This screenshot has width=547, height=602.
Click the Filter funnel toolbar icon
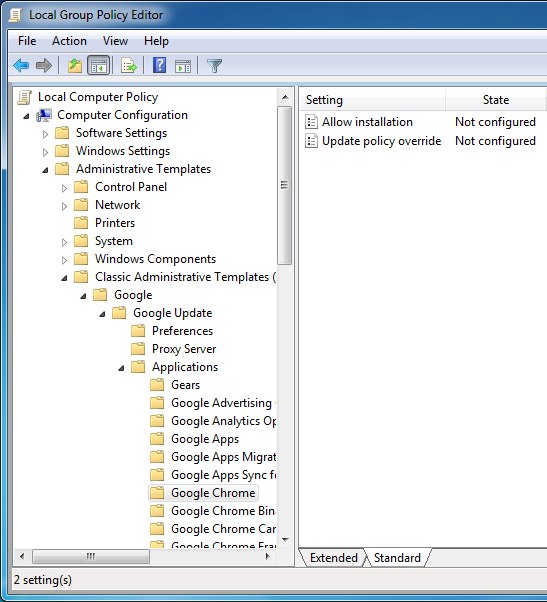point(214,66)
